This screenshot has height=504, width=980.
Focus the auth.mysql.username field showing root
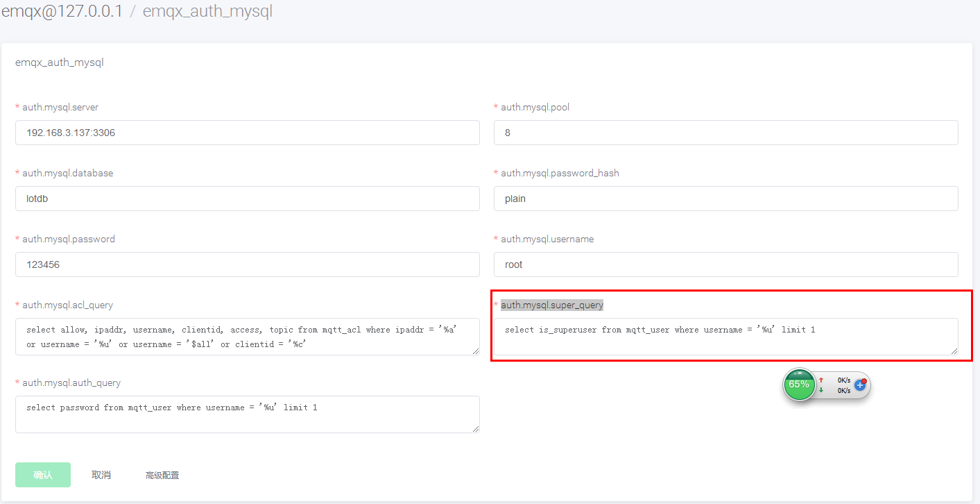pyautogui.click(x=726, y=264)
